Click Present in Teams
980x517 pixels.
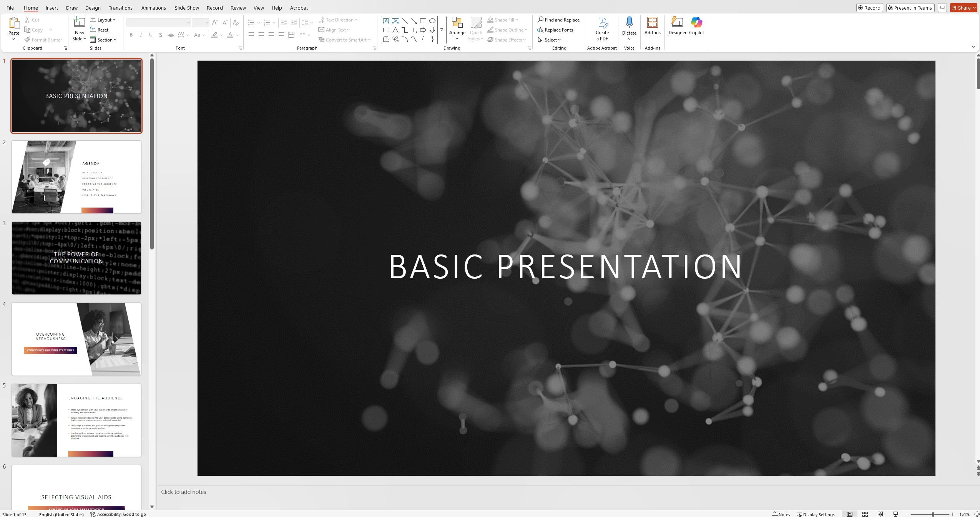909,7
